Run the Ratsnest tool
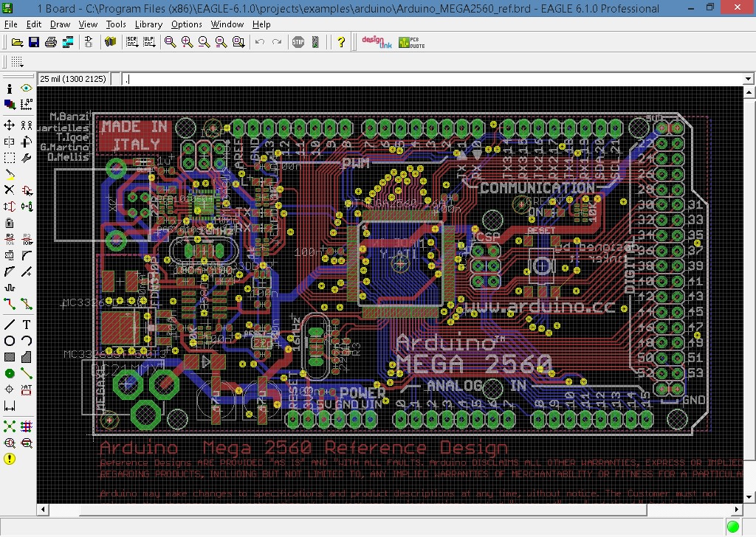The image size is (756, 537). tap(10, 426)
